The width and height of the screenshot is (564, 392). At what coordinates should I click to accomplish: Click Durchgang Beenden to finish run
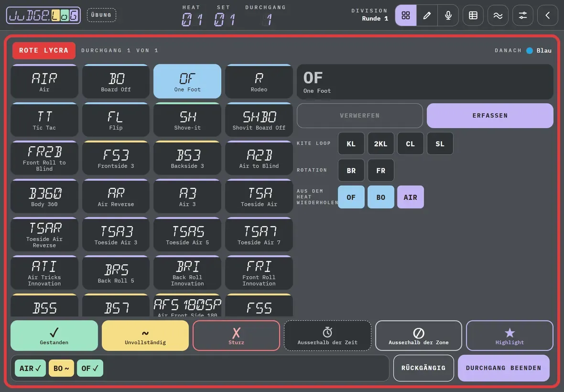coord(504,368)
